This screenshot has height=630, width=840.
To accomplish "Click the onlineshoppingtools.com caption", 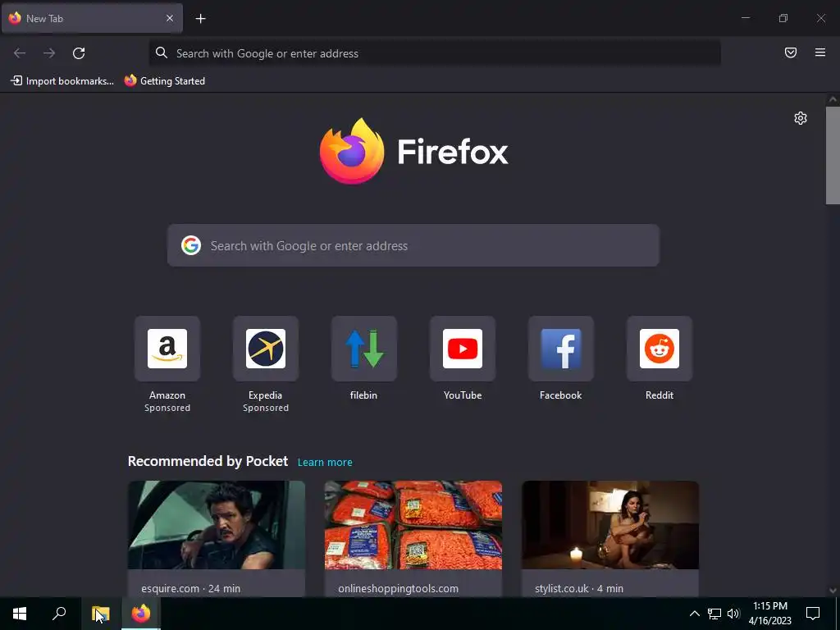I will coord(398,588).
